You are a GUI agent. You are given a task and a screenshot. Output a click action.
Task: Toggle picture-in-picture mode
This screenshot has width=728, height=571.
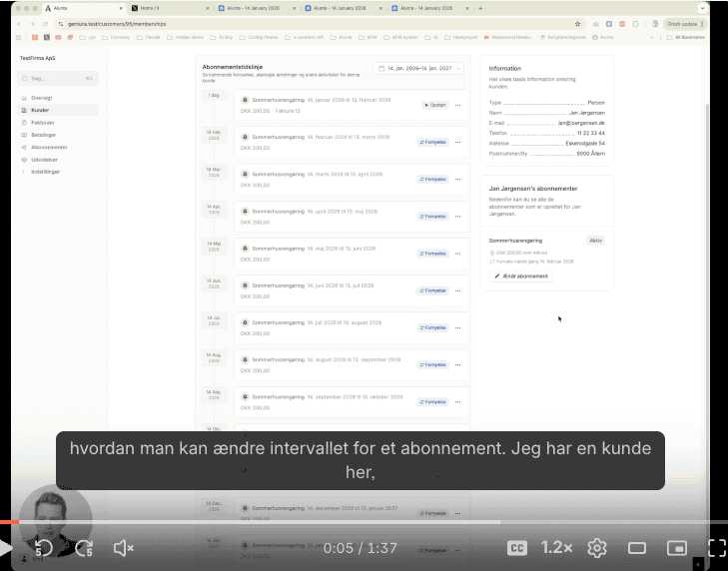point(677,548)
